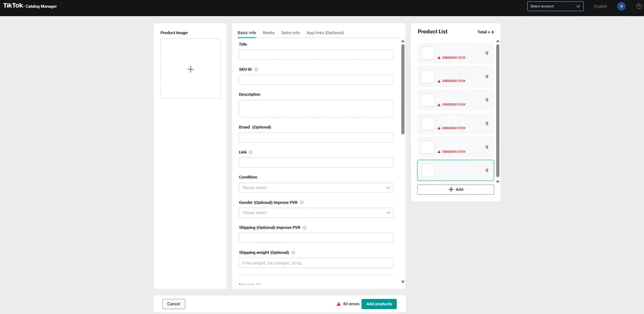Image resolution: width=644 pixels, height=314 pixels.
Task: Click Product List scroll up arrow
Action: 498,41
